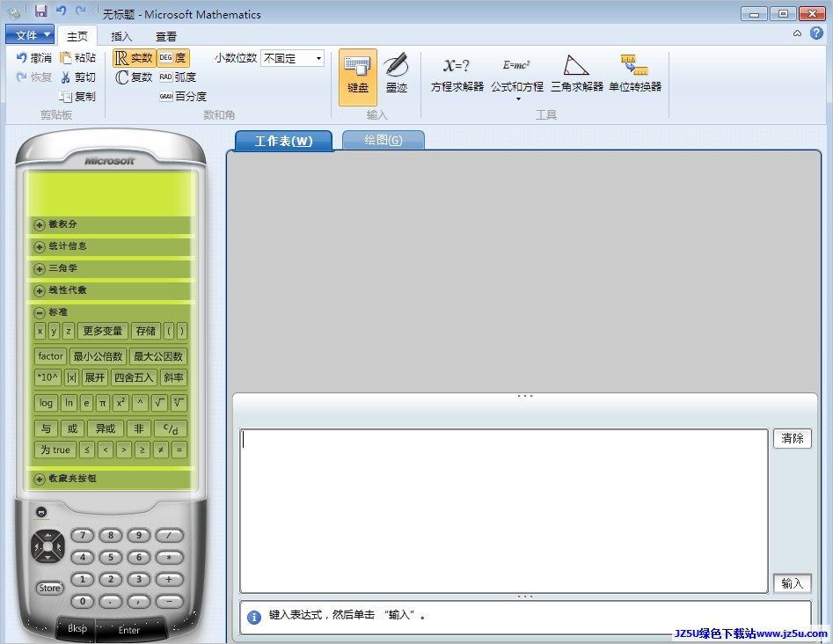833x644 pixels.
Task: Select Real numbers mode (实数)
Action: click(x=134, y=58)
